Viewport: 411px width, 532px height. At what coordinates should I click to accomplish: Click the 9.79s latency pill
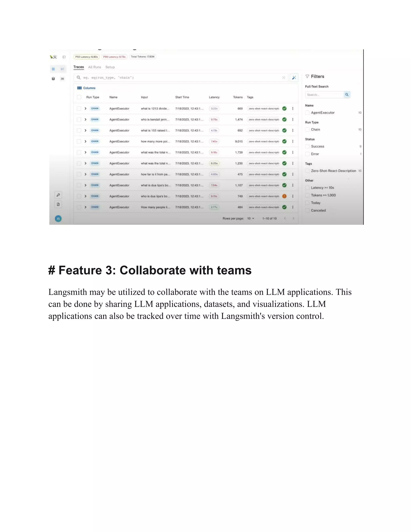click(214, 120)
